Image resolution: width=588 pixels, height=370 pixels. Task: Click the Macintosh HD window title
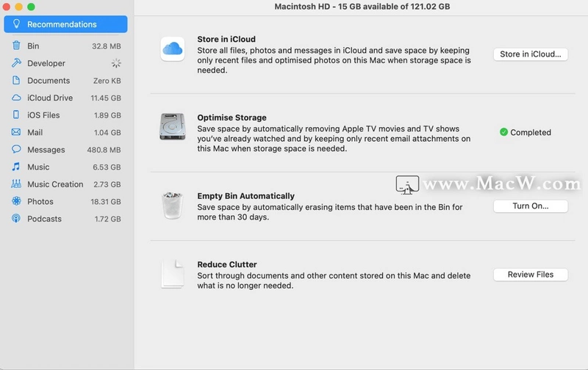click(362, 7)
